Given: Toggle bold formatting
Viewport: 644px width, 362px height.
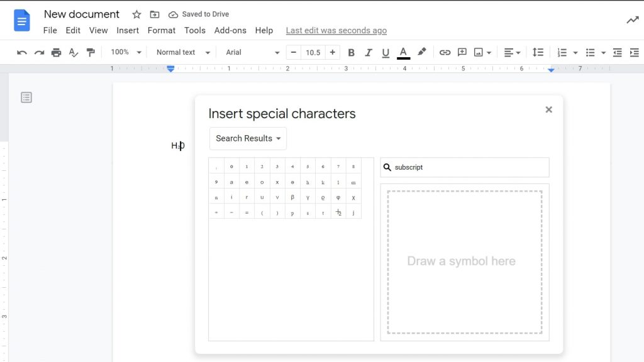Looking at the screenshot, I should (351, 52).
